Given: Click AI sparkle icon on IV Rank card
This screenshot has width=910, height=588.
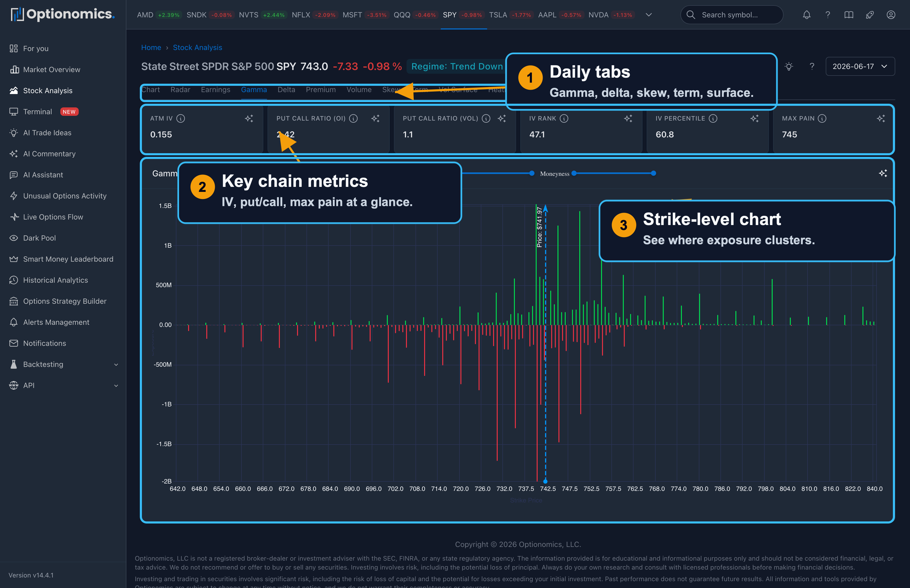Looking at the screenshot, I should [x=628, y=118].
